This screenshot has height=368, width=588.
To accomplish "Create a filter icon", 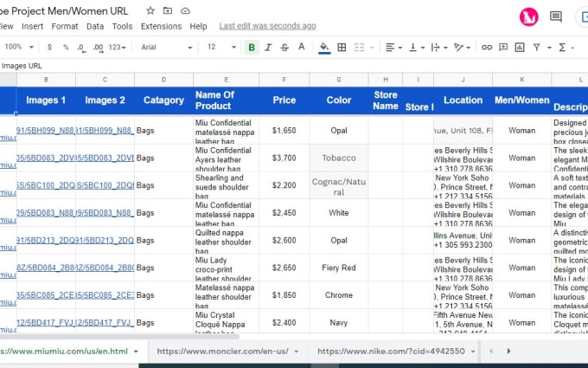I will [x=537, y=48].
